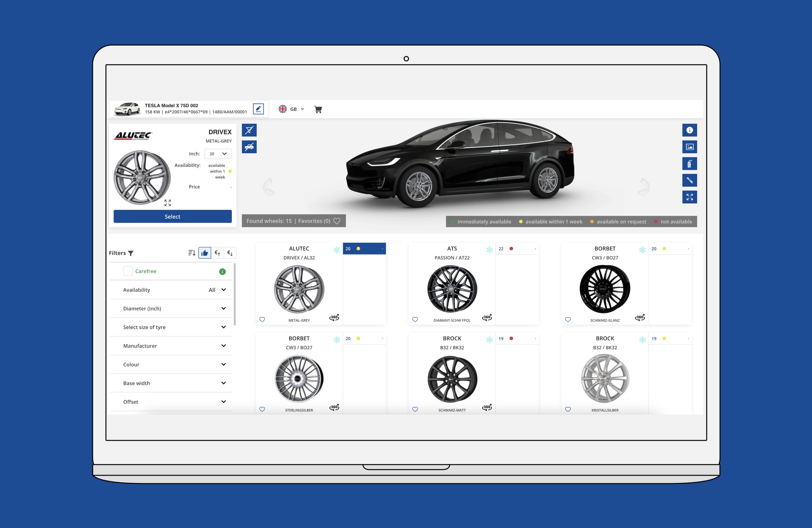The height and width of the screenshot is (528, 812).
Task: Open the shopping cart
Action: [x=318, y=109]
